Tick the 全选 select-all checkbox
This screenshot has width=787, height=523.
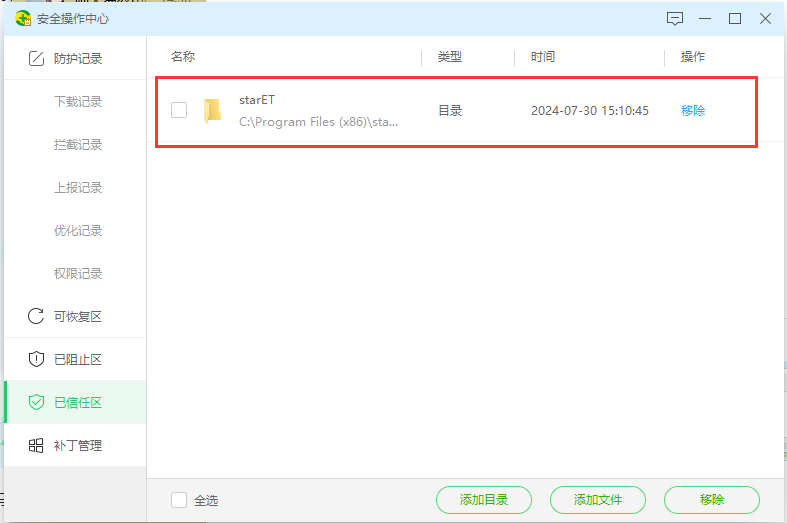click(x=179, y=500)
